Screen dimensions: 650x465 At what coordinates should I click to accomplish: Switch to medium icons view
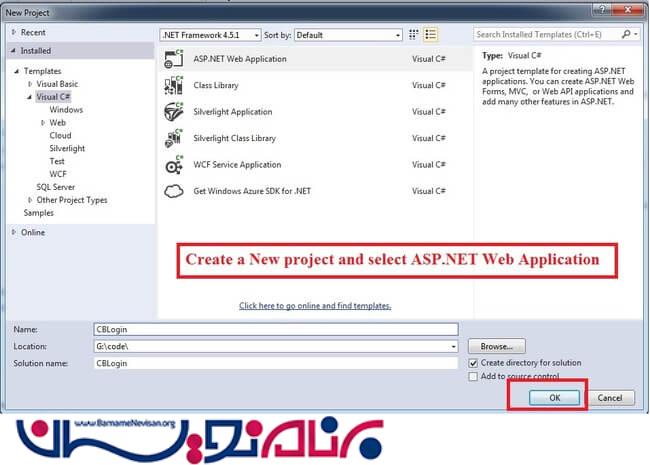(x=431, y=35)
